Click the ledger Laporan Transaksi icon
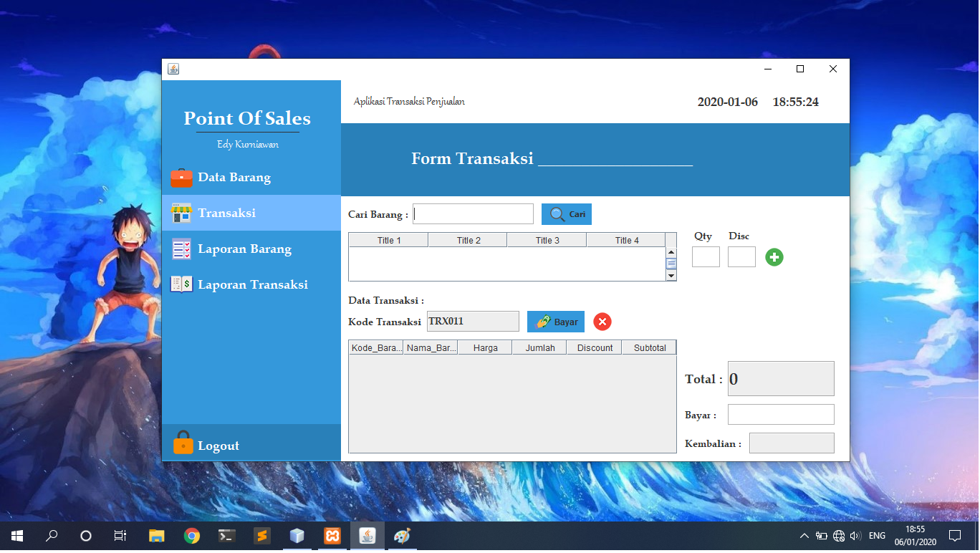The width and height of the screenshot is (980, 553). click(182, 284)
